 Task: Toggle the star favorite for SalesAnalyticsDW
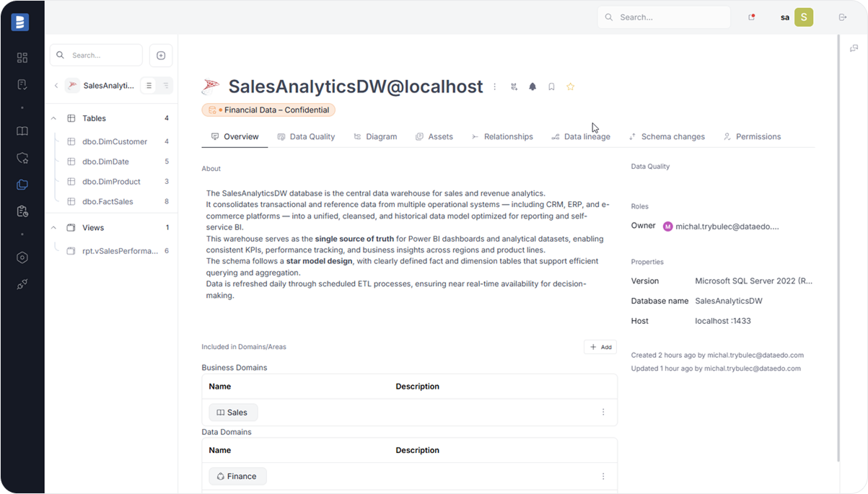click(570, 87)
